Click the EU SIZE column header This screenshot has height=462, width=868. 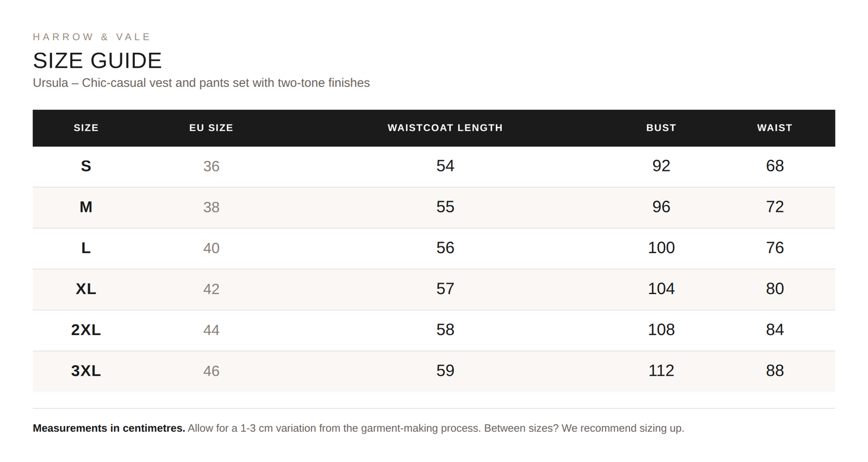pos(211,128)
